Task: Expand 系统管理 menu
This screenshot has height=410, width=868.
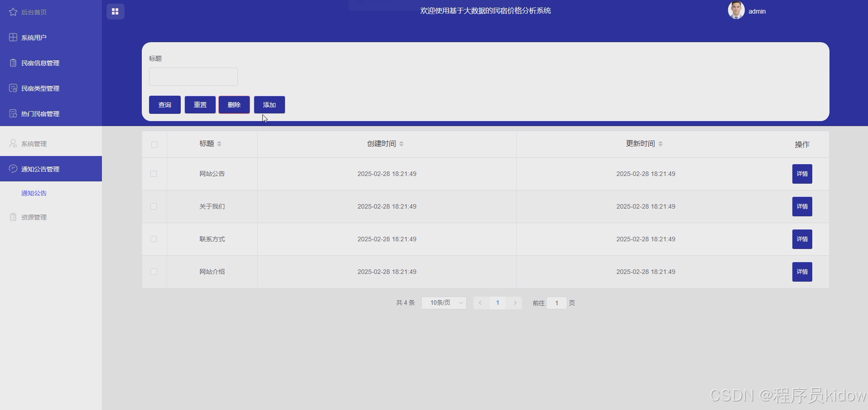Action: tap(51, 143)
